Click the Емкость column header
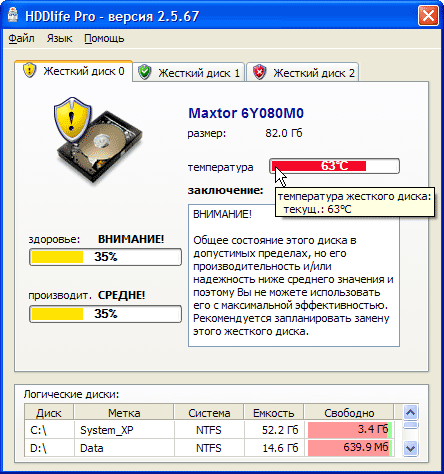Viewport: 444px width, 474px height. click(274, 413)
